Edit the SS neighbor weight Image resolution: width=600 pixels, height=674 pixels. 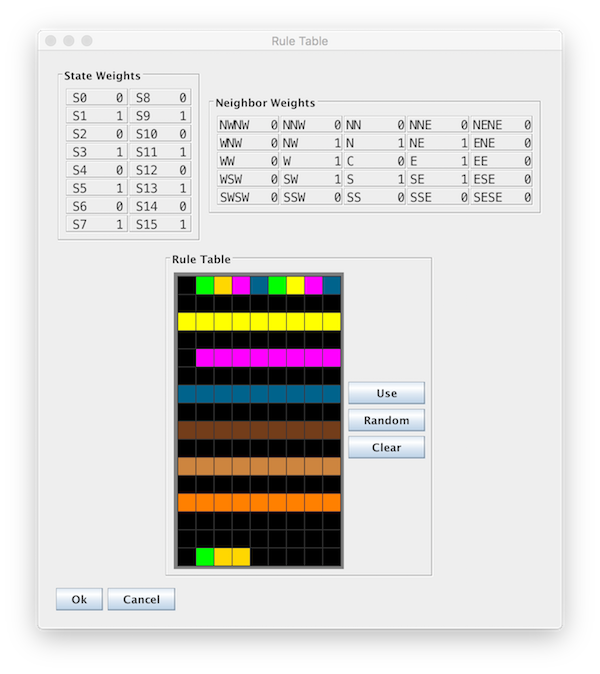[x=375, y=197]
